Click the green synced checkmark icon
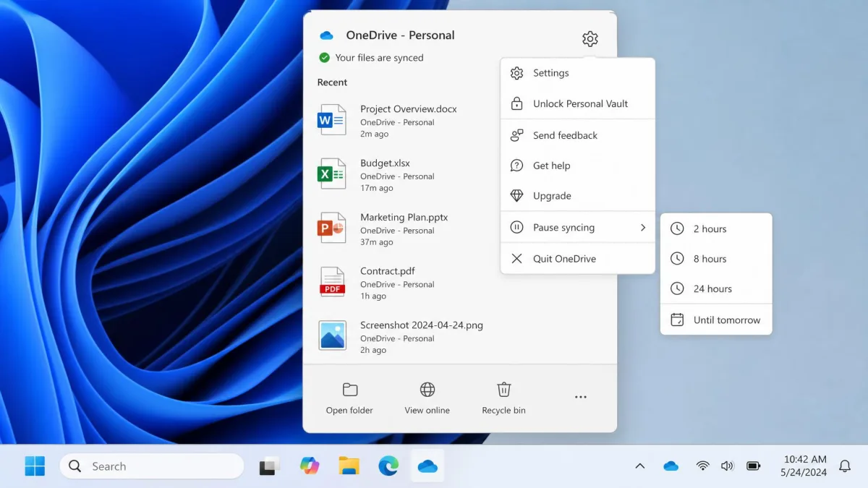868x488 pixels. pos(324,57)
